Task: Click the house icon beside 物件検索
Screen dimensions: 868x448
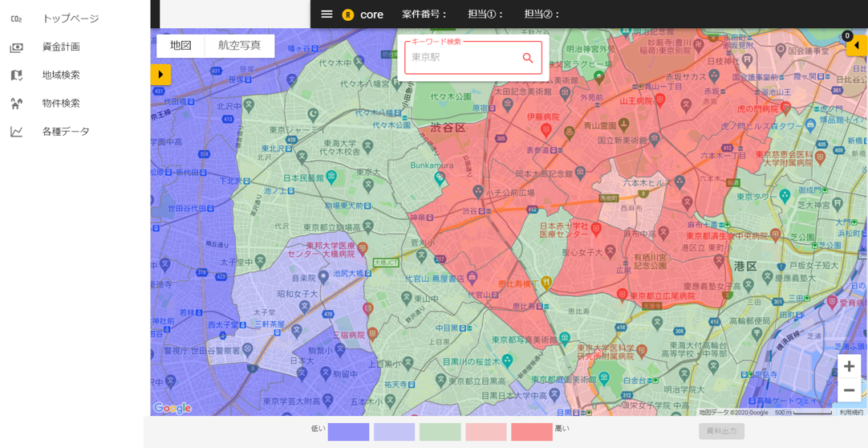Action: point(17,103)
